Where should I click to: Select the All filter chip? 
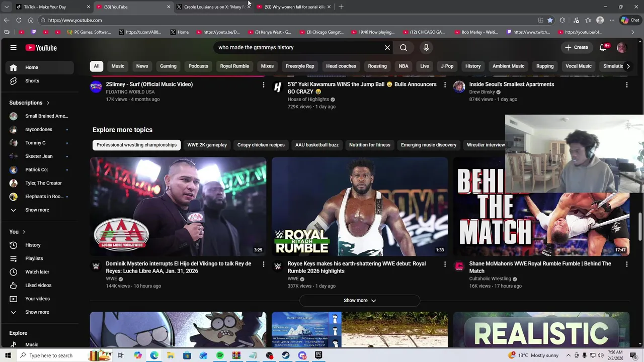97,66
